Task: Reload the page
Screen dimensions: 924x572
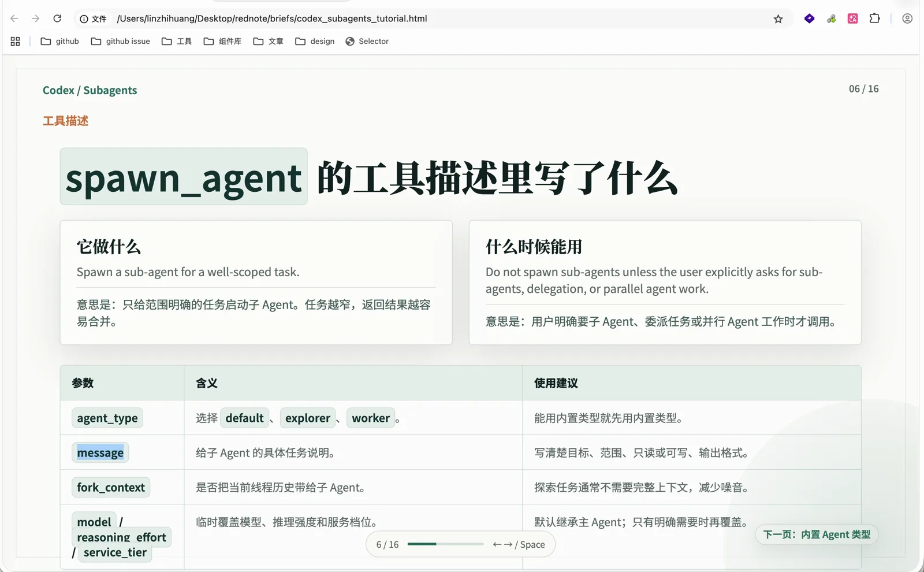Action: 57,18
